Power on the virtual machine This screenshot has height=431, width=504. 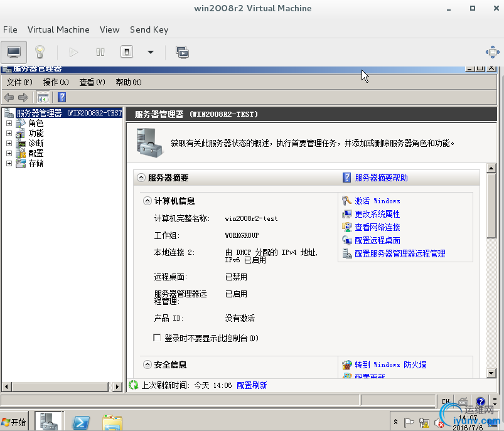coord(73,52)
